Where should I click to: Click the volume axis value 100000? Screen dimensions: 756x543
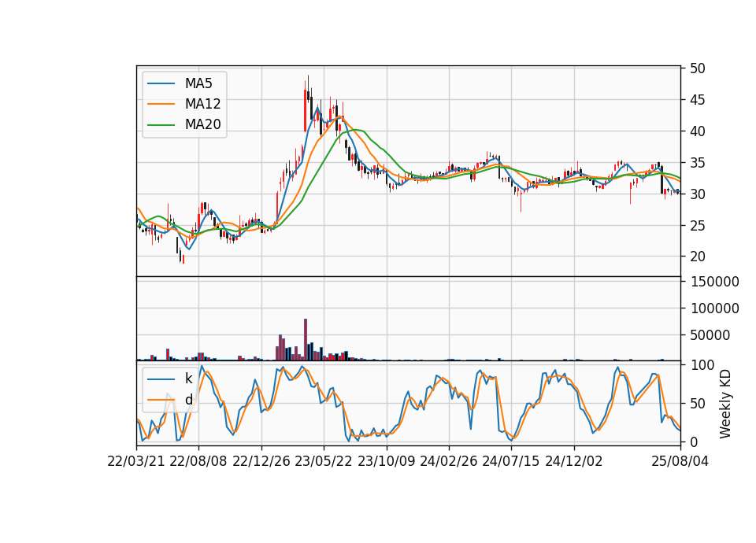click(x=714, y=308)
